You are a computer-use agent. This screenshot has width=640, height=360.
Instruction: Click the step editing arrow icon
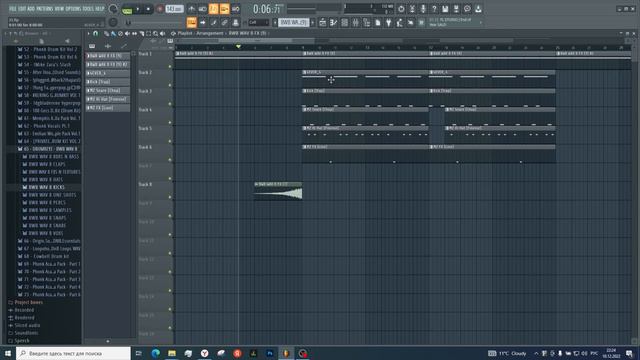(203, 22)
